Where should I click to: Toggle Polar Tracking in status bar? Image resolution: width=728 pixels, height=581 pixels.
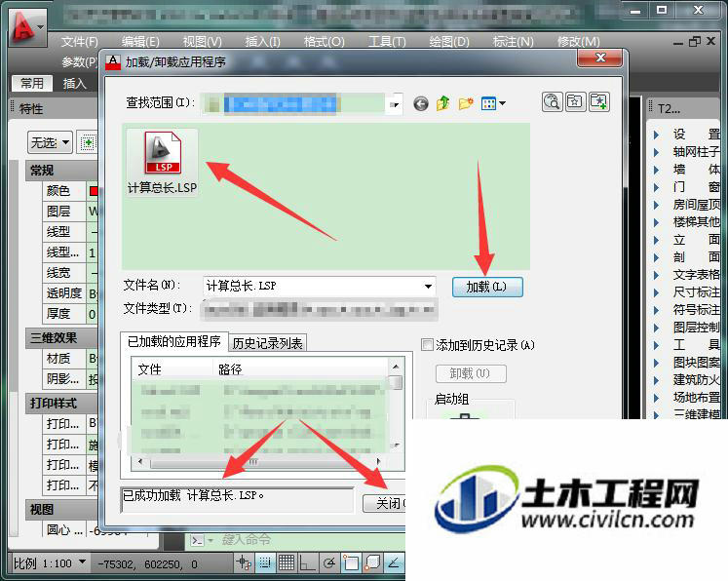coord(329,562)
